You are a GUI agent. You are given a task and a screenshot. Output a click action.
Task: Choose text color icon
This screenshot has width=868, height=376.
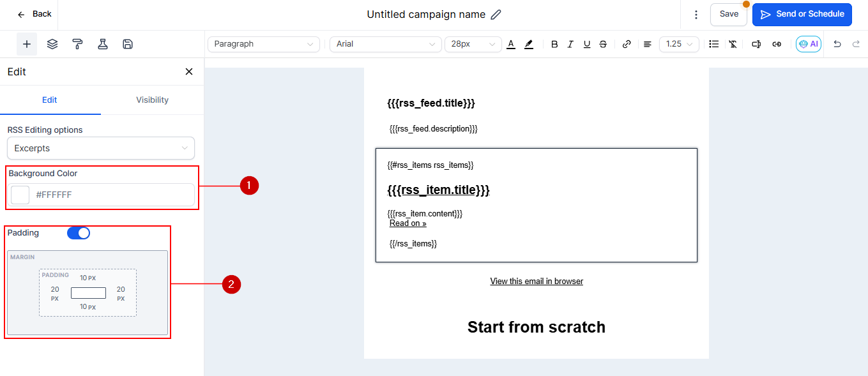click(x=511, y=44)
